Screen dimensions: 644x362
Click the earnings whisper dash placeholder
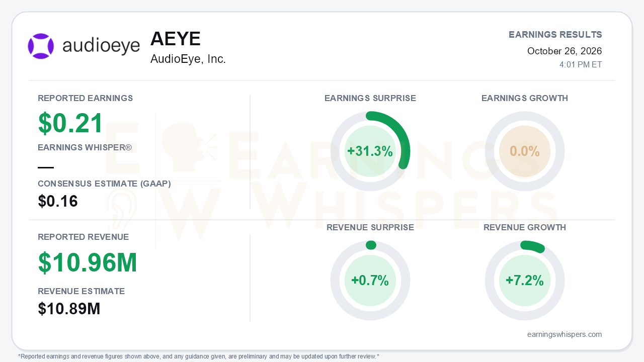(x=46, y=167)
